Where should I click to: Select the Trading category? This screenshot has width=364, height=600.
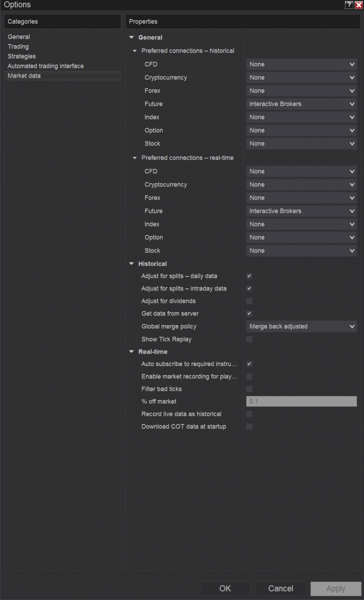(x=18, y=46)
